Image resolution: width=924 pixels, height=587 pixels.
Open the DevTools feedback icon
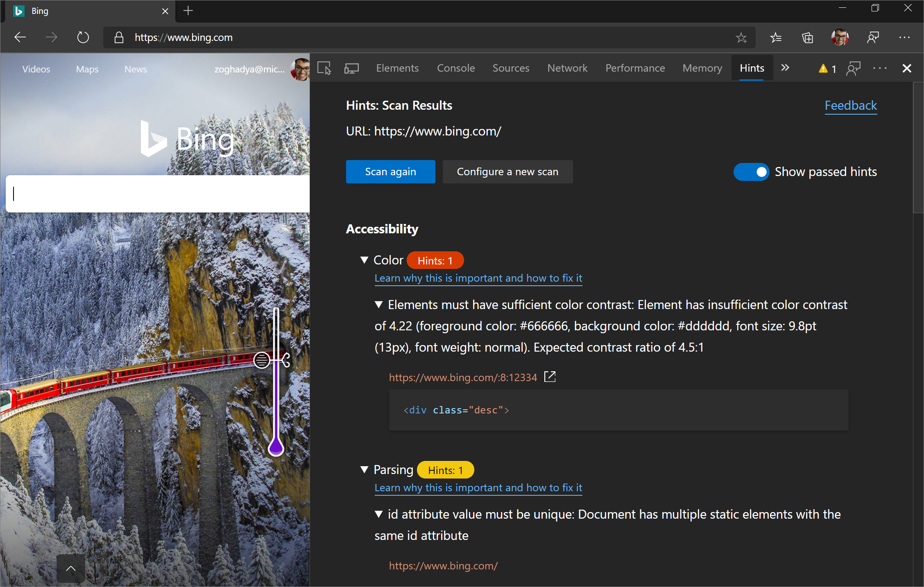[x=854, y=69]
